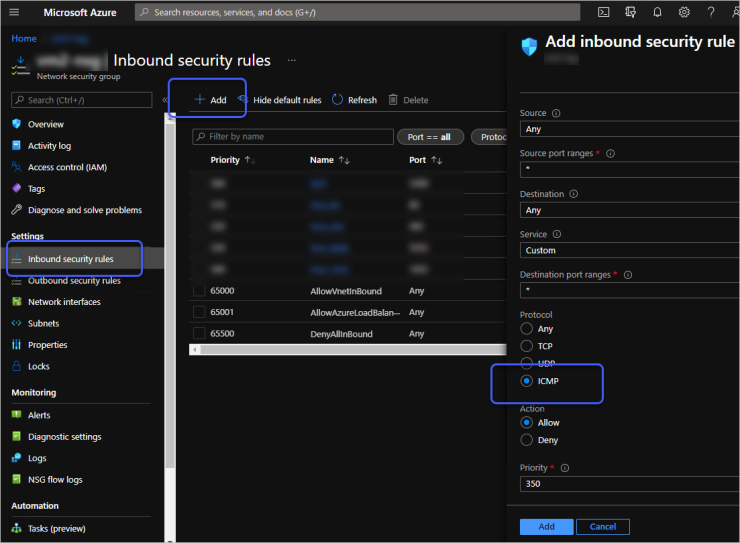Open Outbound security rules in sidebar

pyautogui.click(x=76, y=281)
